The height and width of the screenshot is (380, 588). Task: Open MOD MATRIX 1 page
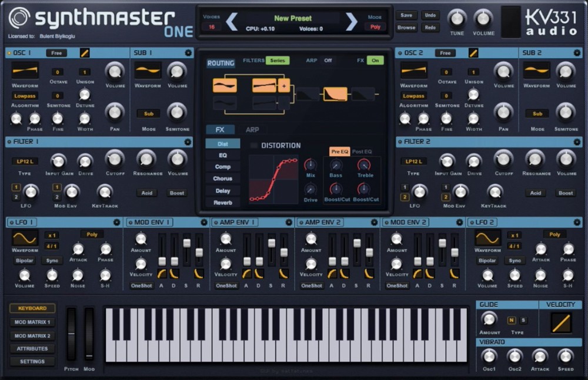[32, 322]
